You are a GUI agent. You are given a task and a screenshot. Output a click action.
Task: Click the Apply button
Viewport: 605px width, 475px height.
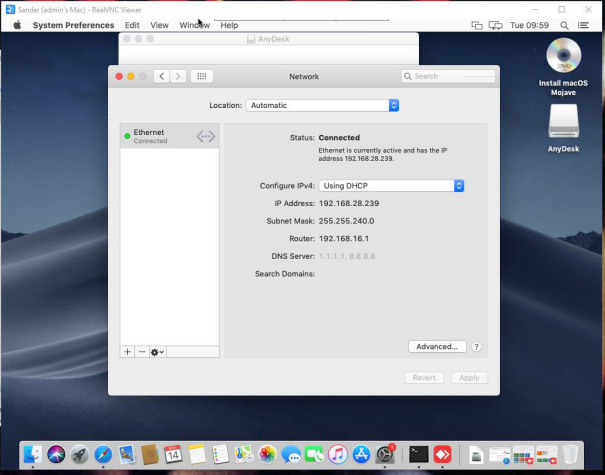tap(469, 378)
